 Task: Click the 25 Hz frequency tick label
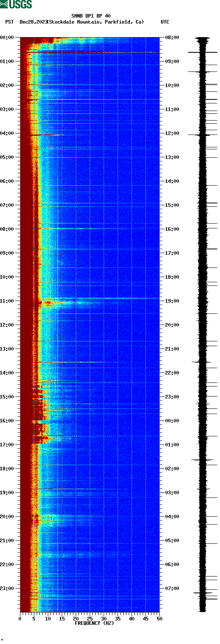pos(90,619)
